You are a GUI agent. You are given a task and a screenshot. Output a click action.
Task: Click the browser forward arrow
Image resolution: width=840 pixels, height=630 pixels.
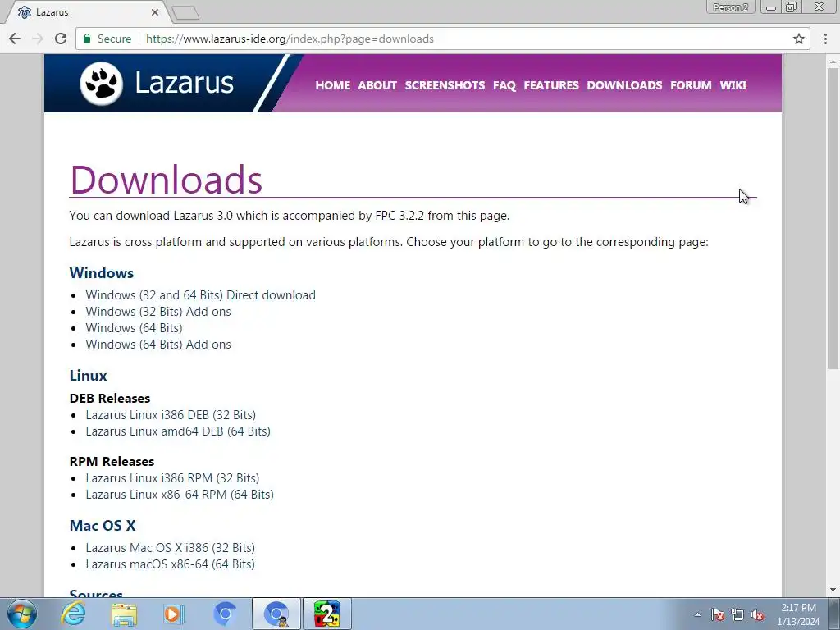(38, 39)
